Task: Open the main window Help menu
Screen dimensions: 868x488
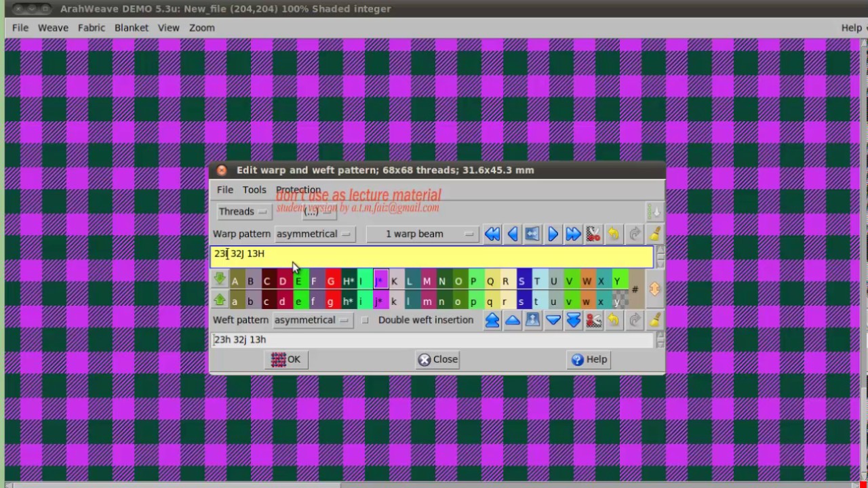Action: pyautogui.click(x=852, y=28)
